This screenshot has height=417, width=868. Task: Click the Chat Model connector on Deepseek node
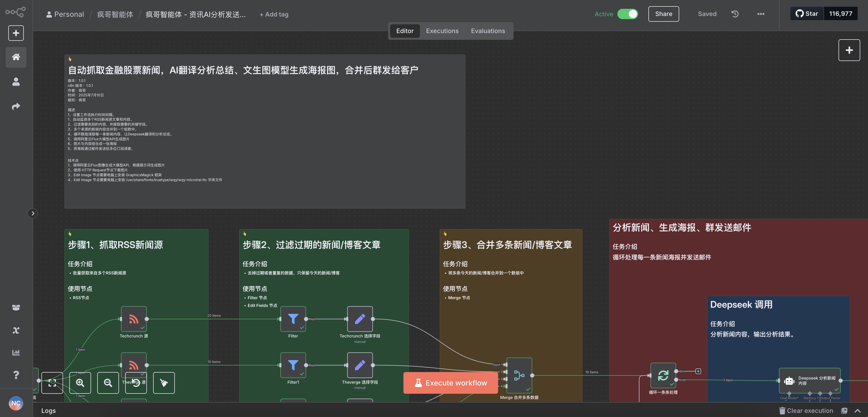point(789,393)
